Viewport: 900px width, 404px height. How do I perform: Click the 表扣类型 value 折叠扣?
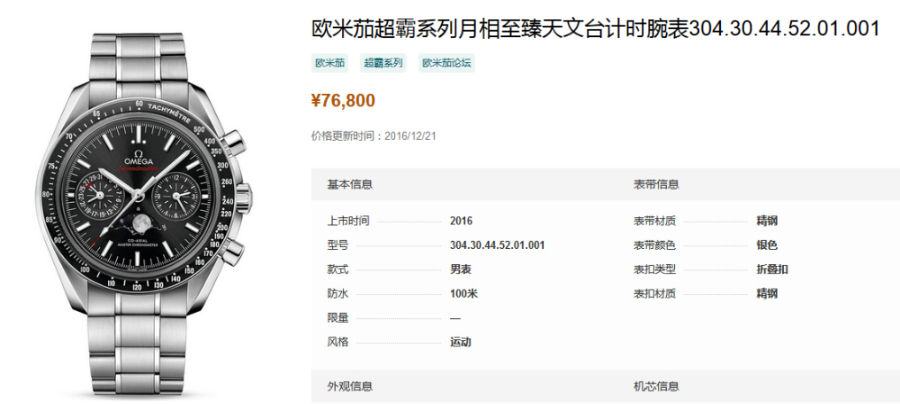point(772,269)
